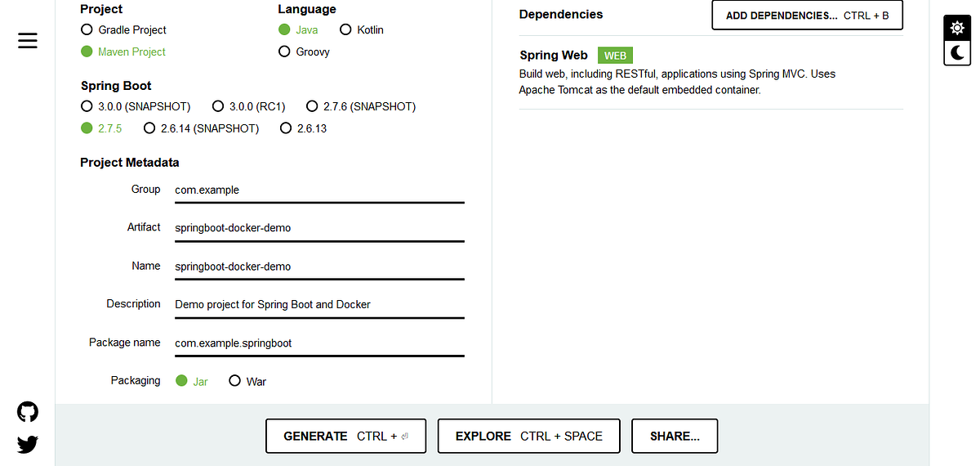Select Maven Project radio option

(123, 52)
